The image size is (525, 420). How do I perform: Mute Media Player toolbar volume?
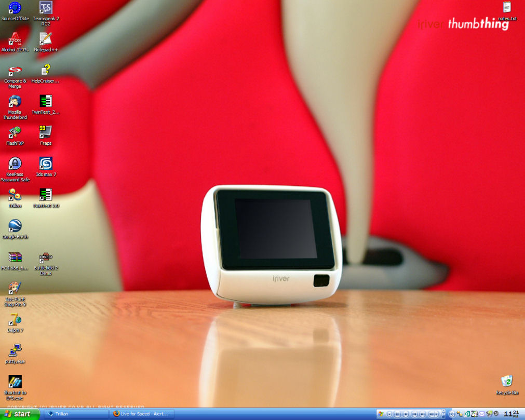coord(432,414)
